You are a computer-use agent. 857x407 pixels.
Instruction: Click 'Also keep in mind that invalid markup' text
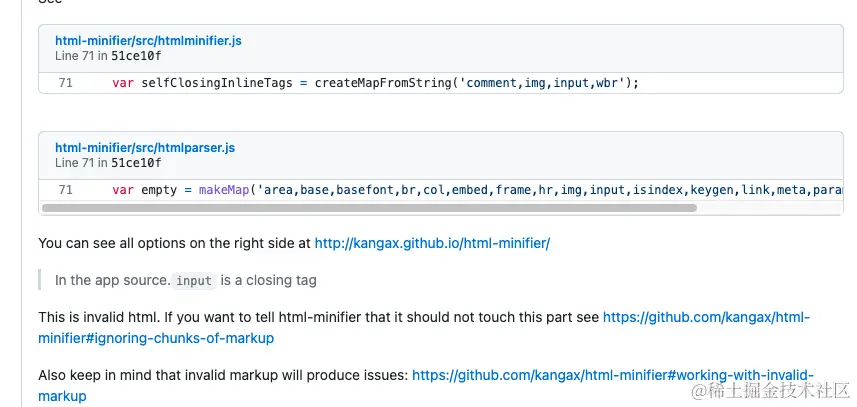point(224,375)
